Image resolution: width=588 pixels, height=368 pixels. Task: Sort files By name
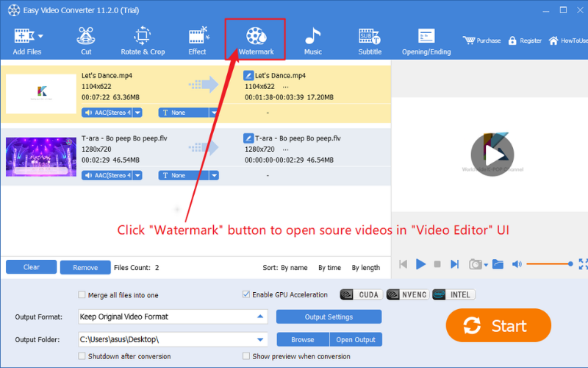pyautogui.click(x=294, y=268)
